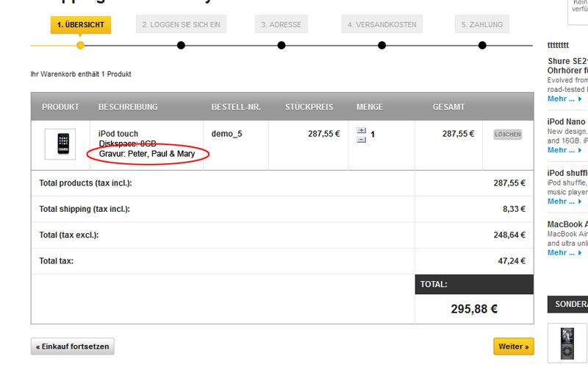Open the iPod touch product name link
Image resolution: width=588 pixels, height=381 pixels.
(x=118, y=134)
